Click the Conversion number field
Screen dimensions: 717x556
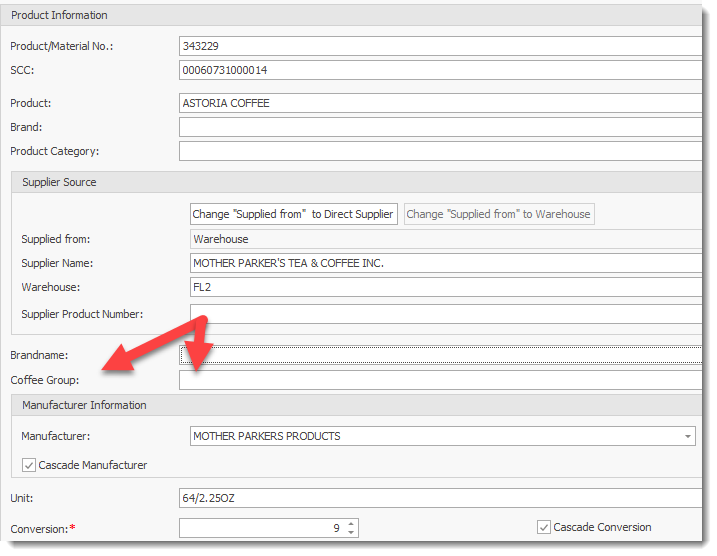tap(260, 528)
